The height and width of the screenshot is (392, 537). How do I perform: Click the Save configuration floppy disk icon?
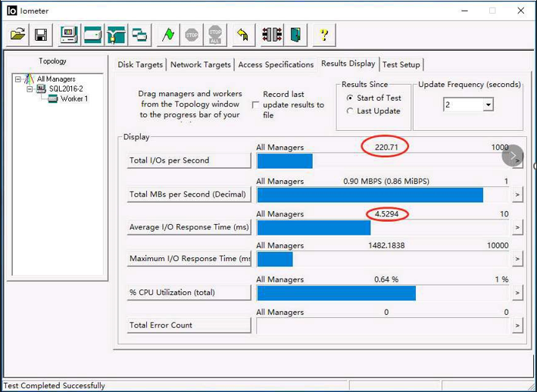(x=41, y=35)
